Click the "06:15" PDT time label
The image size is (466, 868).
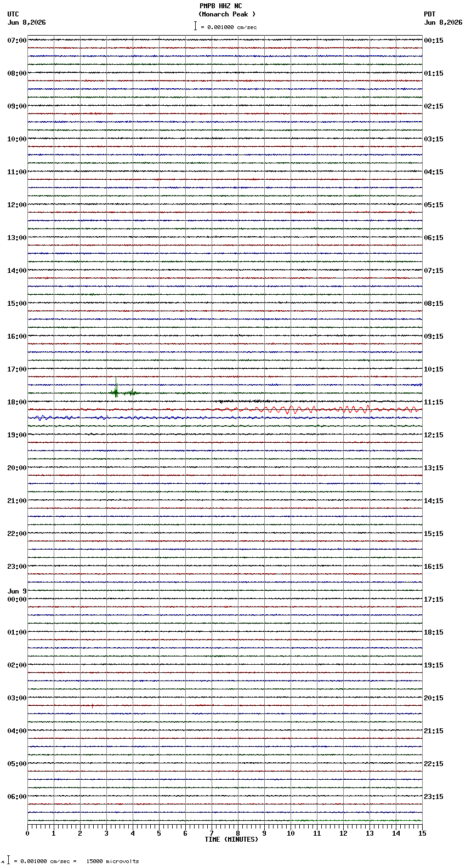(x=434, y=238)
